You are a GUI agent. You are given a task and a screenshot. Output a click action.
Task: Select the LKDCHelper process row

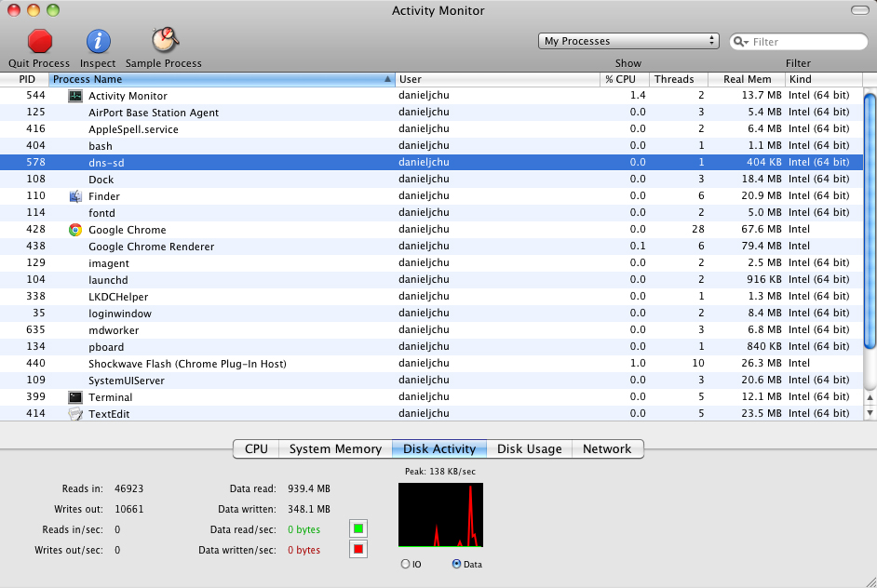(431, 297)
